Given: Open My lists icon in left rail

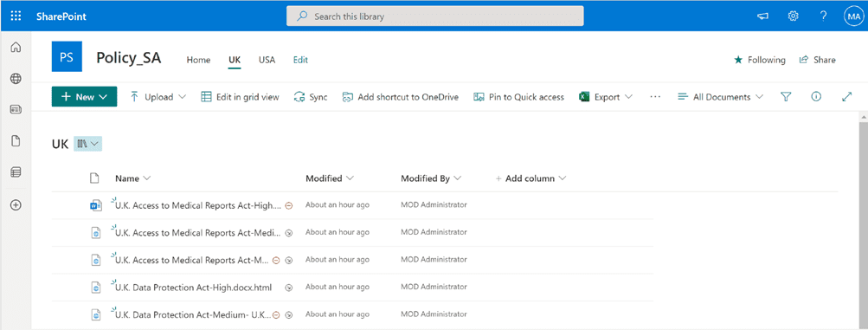Looking at the screenshot, I should pos(16,172).
